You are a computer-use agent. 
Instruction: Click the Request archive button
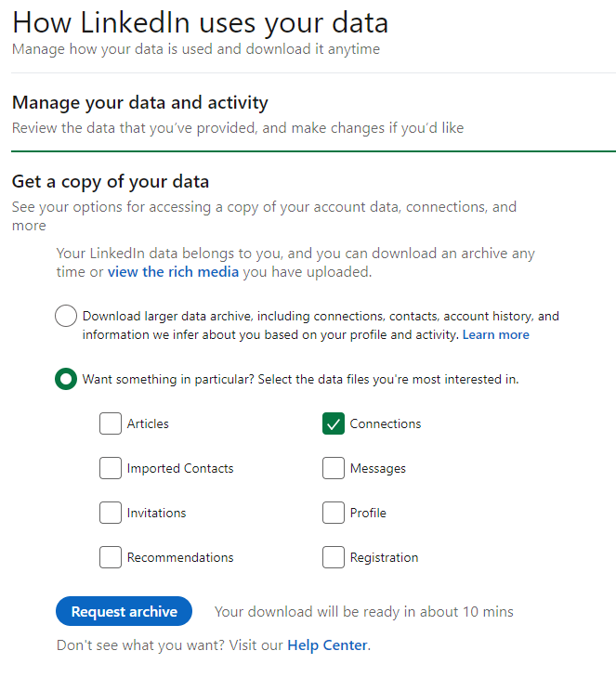(124, 611)
